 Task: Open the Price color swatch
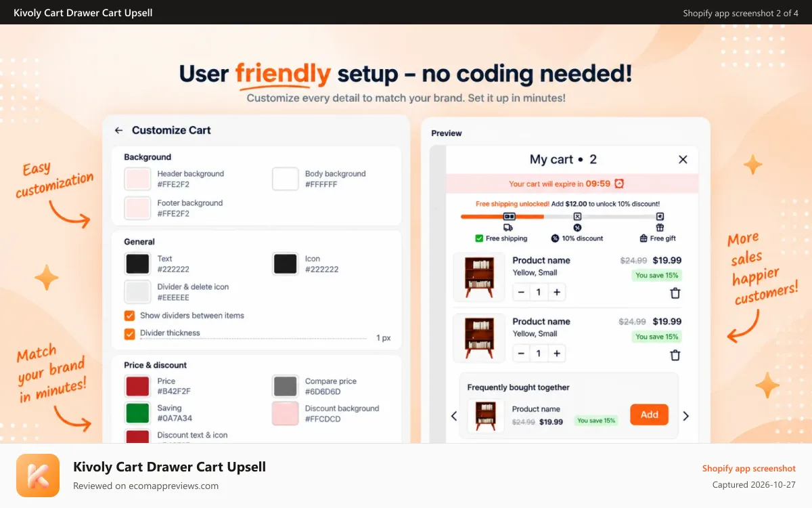click(137, 386)
